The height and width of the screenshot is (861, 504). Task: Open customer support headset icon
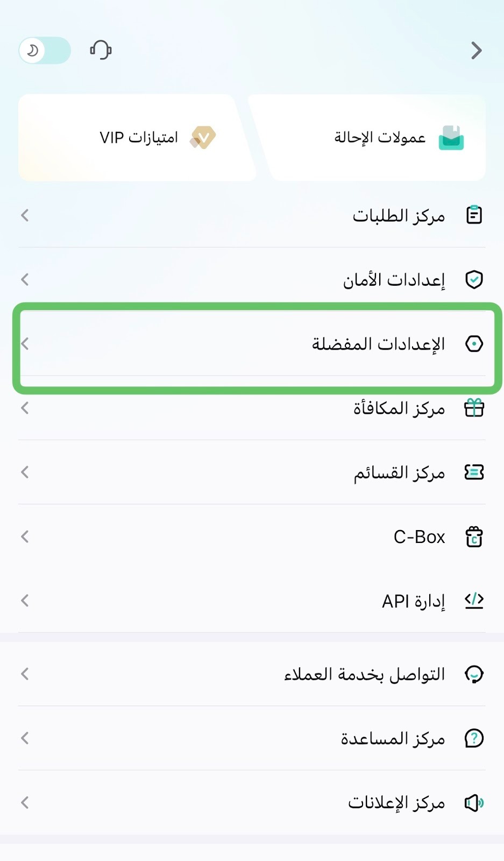(101, 50)
